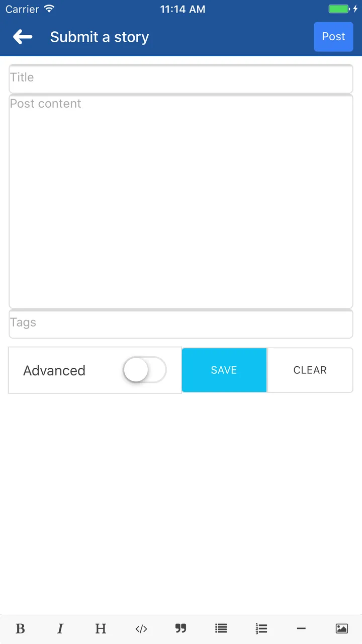Viewport: 362px width, 644px height.
Task: Insert a heading with H icon
Action: click(x=101, y=628)
